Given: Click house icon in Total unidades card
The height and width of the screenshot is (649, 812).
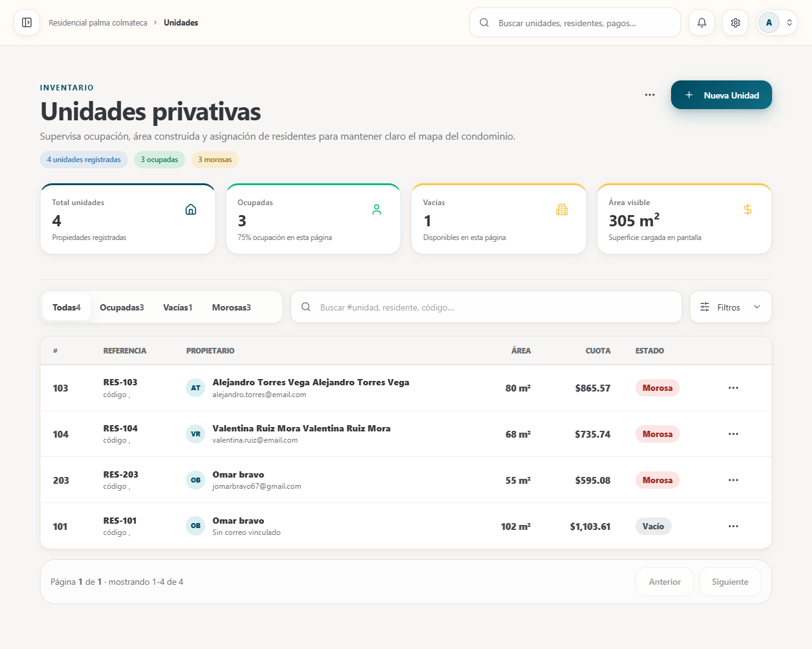Looking at the screenshot, I should [x=191, y=209].
